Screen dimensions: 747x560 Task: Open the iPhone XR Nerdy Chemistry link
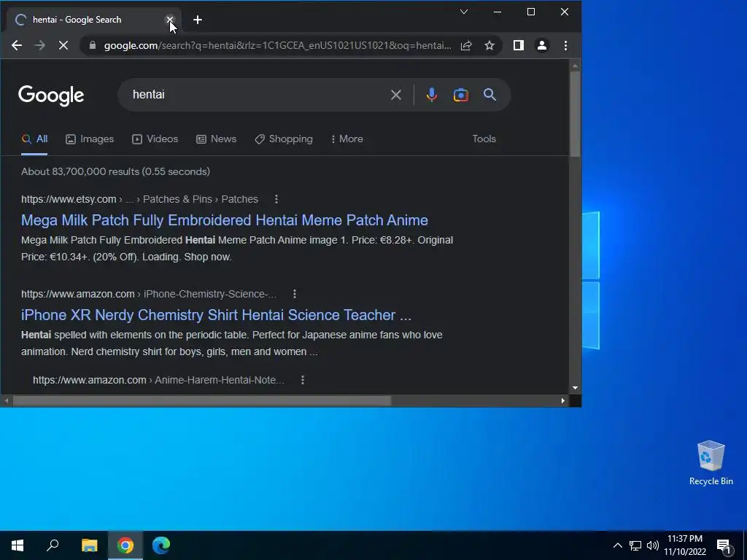(216, 315)
